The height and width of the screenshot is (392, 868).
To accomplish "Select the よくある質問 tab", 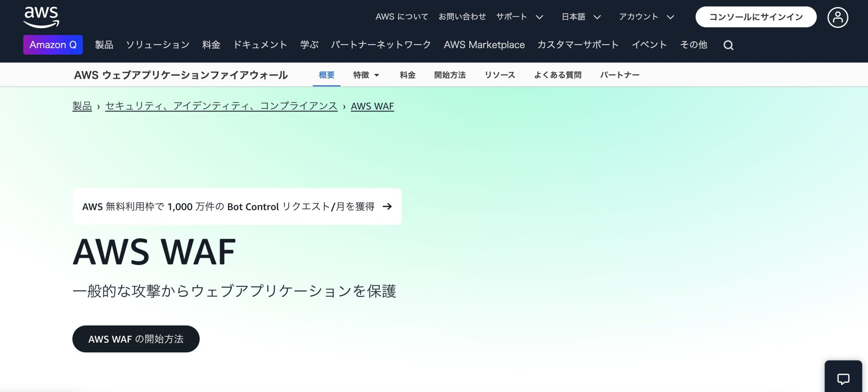I will tap(558, 75).
